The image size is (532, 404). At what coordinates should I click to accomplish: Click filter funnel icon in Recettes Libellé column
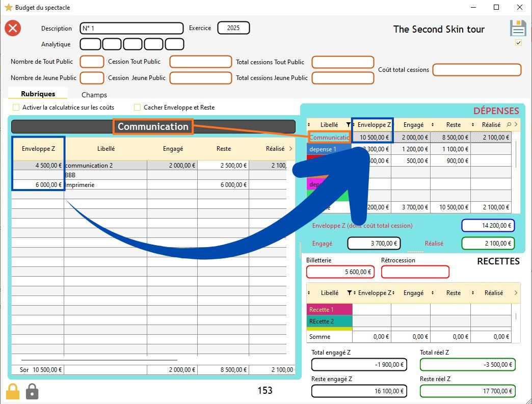(x=349, y=293)
